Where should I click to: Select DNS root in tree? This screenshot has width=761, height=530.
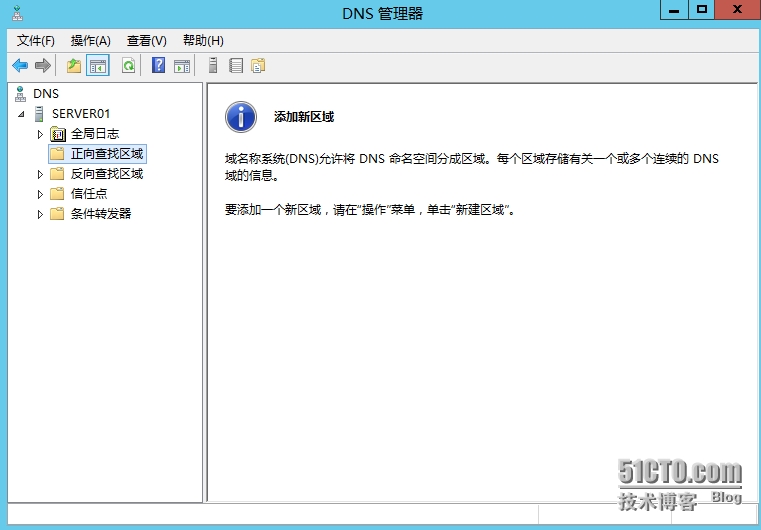click(46, 94)
